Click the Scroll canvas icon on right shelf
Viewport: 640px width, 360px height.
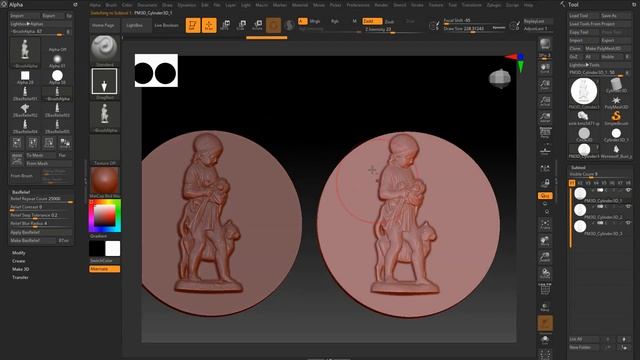point(545,68)
